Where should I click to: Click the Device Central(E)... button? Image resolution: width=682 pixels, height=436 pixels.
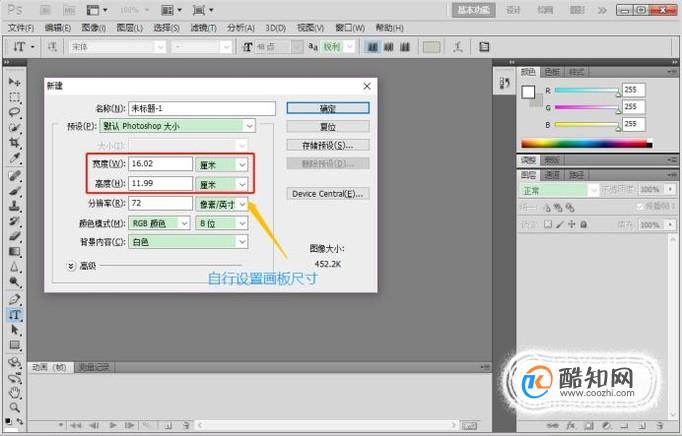point(328,194)
